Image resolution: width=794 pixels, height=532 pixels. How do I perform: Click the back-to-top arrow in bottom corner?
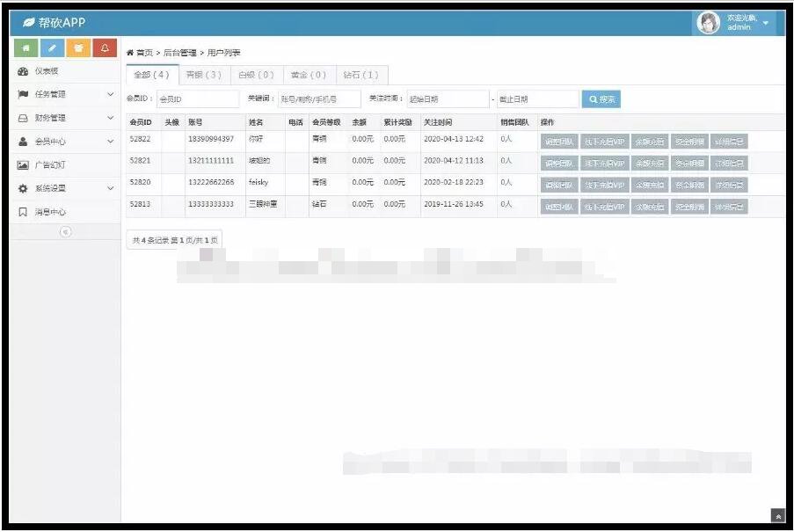(x=777, y=515)
